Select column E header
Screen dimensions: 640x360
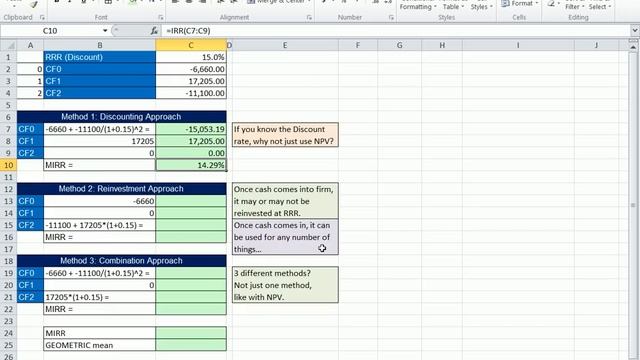(284, 45)
